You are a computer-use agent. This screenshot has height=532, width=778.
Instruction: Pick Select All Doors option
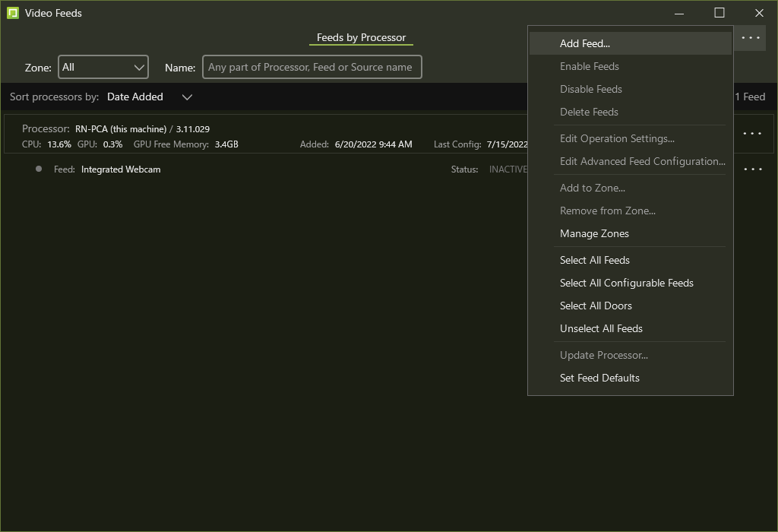[596, 306]
